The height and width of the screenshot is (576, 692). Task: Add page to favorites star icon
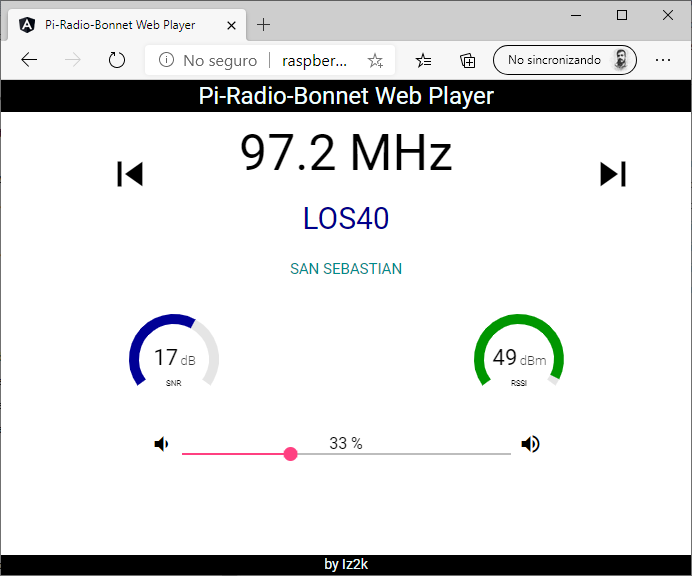tap(375, 60)
